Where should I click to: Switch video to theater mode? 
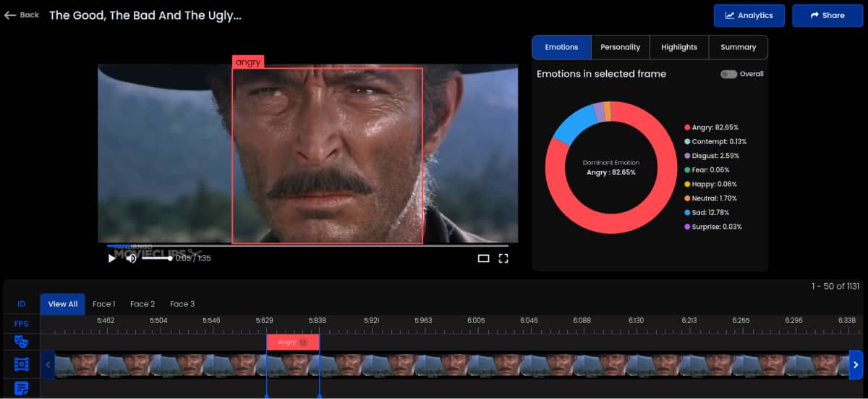point(484,258)
